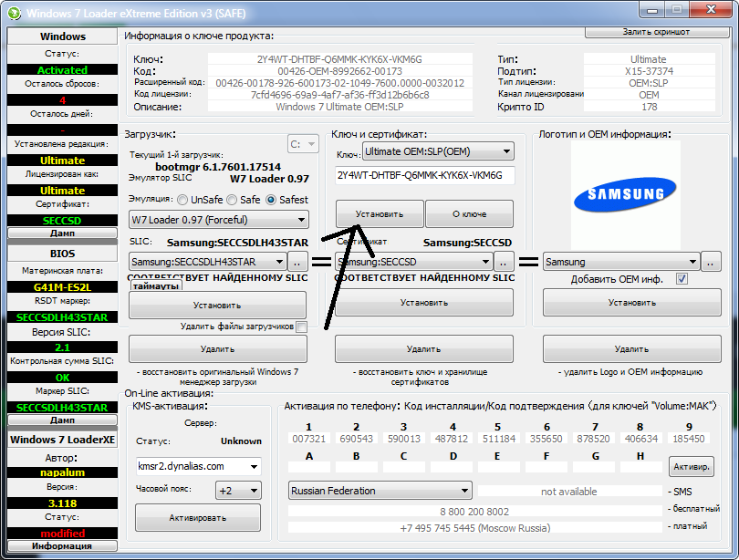Close the Windows 7 Loader window

point(712,9)
